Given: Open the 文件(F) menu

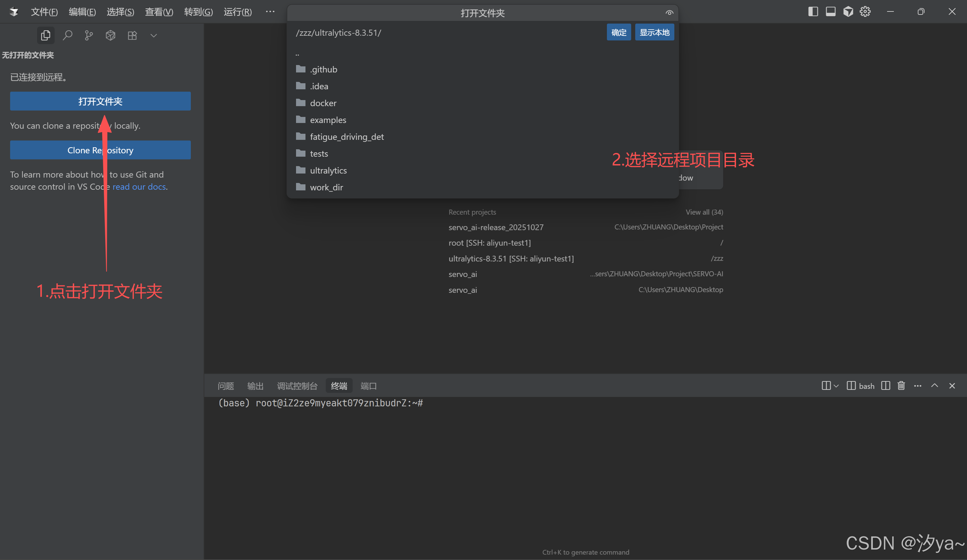Looking at the screenshot, I should [44, 11].
